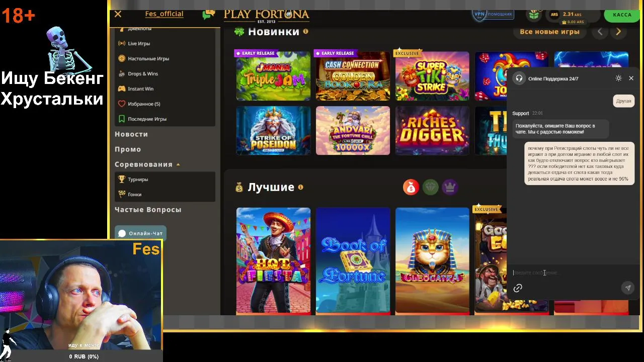Viewport: 644px width, 362px height.
Task: Open the Промо section
Action: 128,149
